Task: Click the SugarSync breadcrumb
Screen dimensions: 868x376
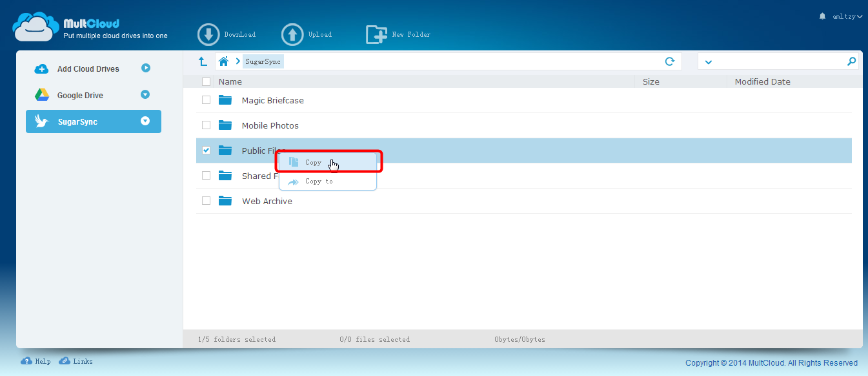Action: point(263,61)
